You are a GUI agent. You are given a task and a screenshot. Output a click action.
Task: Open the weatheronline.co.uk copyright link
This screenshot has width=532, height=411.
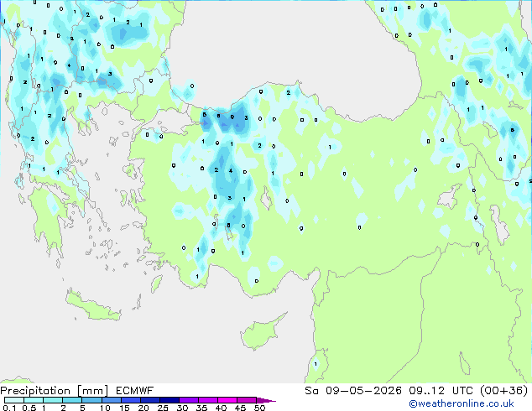coord(462,403)
